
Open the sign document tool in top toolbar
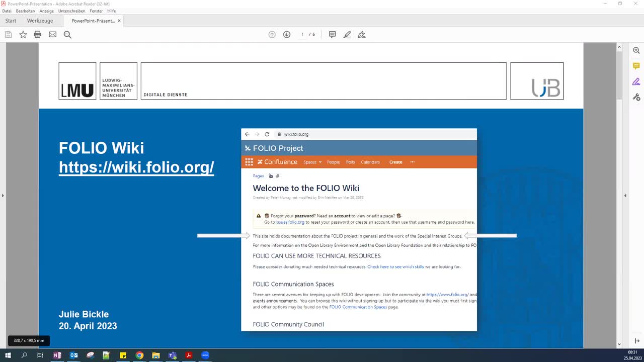pos(362,35)
